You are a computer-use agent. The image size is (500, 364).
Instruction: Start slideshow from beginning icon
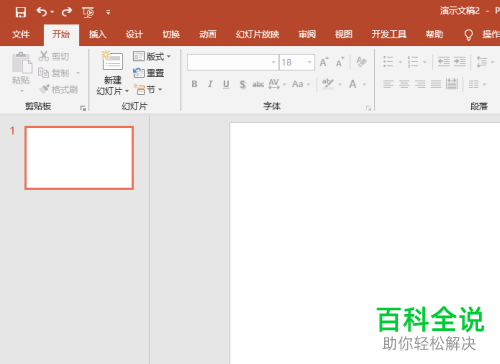pos(88,13)
